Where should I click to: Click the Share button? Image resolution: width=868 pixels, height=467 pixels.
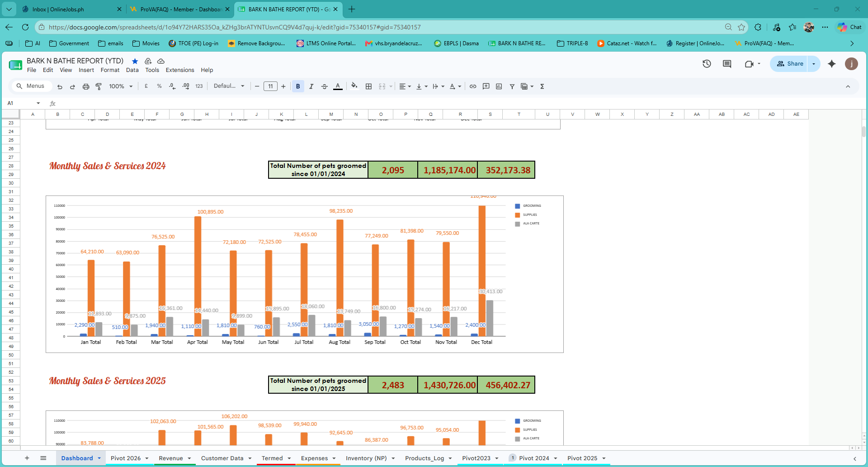point(790,64)
